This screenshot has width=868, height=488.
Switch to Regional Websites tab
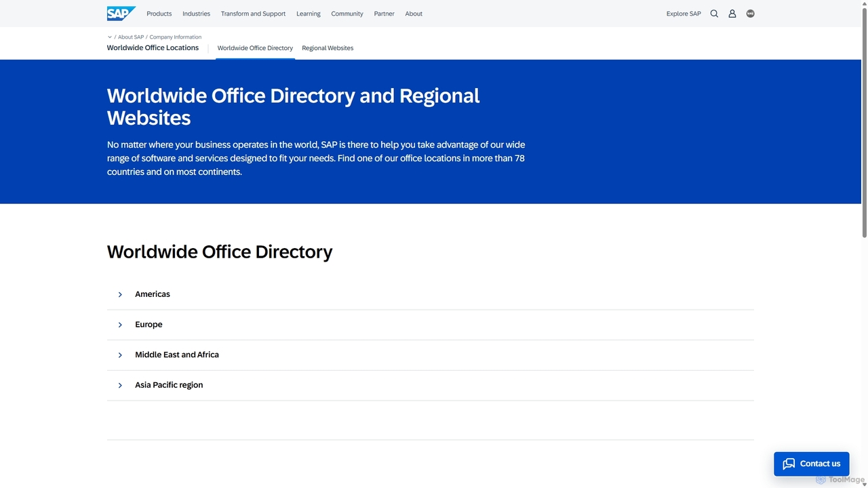(x=328, y=48)
